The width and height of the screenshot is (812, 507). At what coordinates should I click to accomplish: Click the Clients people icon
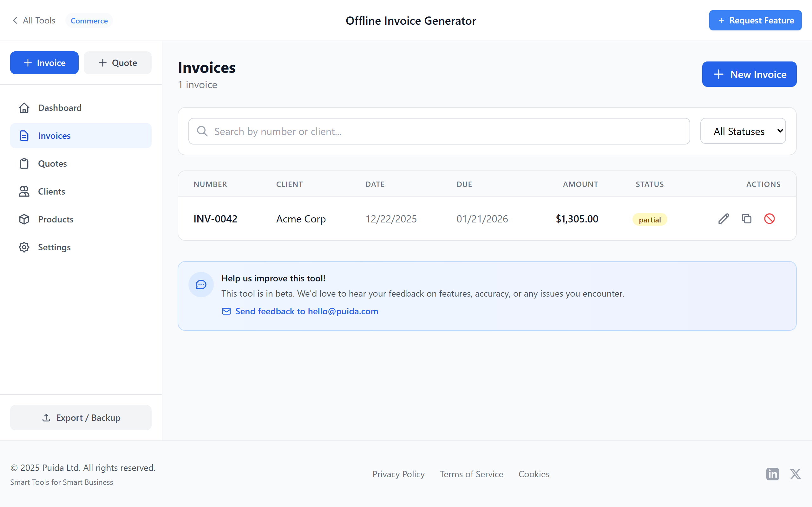(23, 191)
